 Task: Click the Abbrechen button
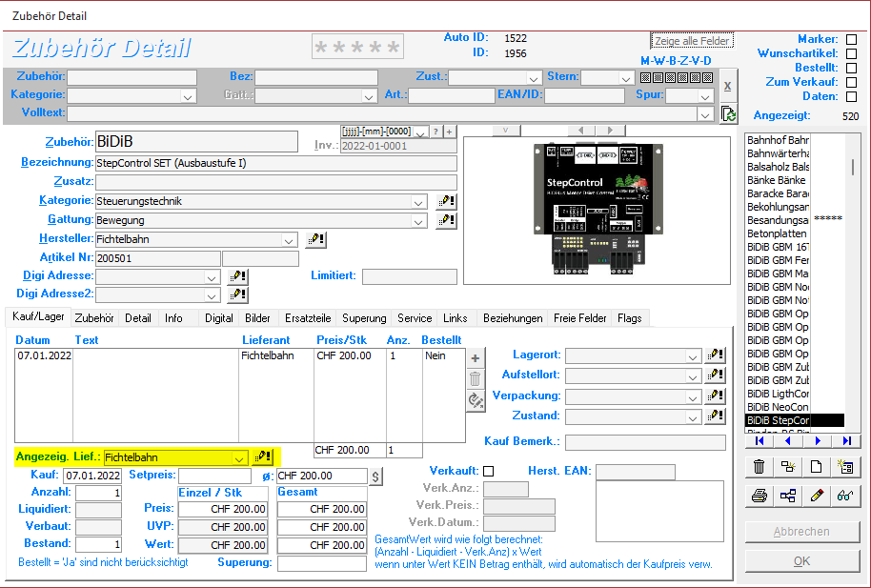point(801,532)
